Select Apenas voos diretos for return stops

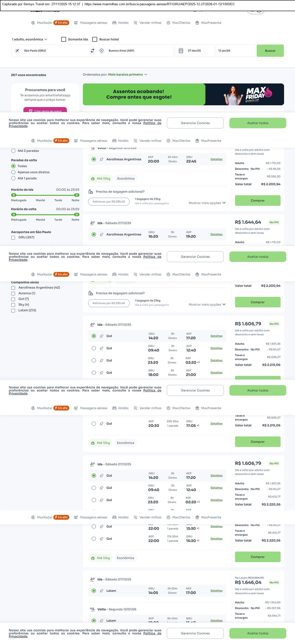click(13, 172)
